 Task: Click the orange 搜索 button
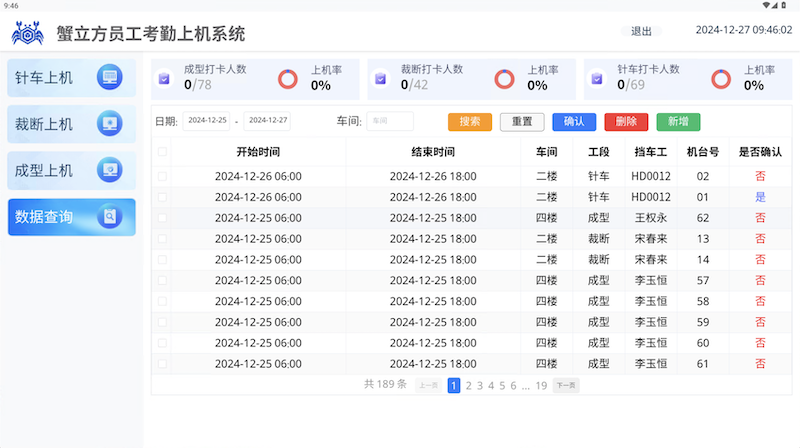pyautogui.click(x=470, y=122)
